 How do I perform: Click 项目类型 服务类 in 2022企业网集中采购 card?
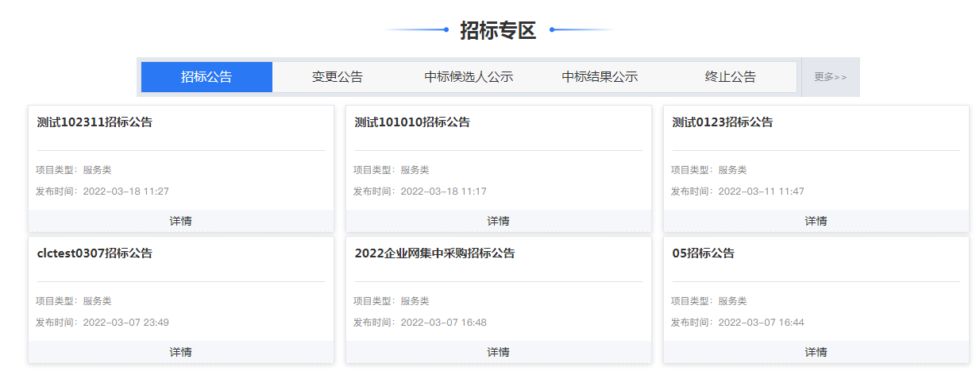pos(392,301)
